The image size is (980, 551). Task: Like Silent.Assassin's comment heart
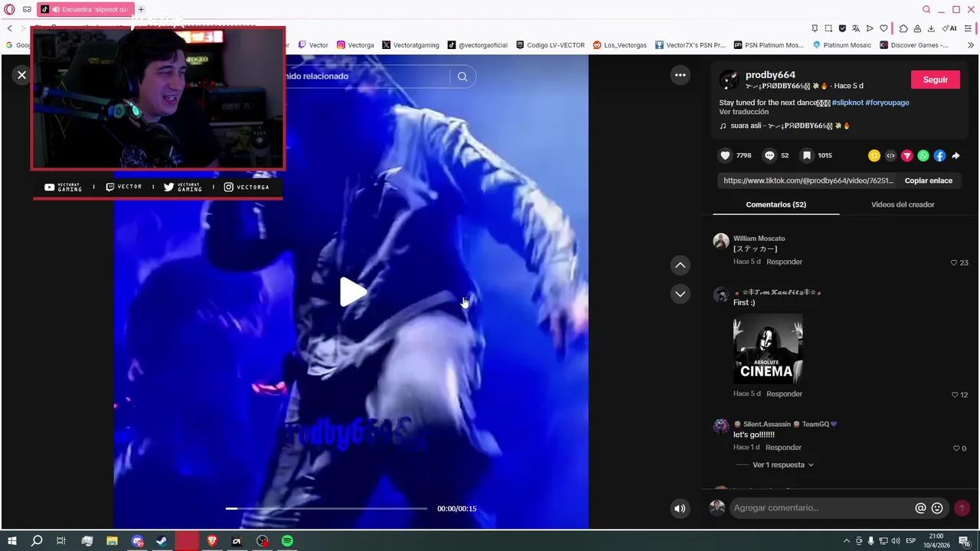pos(956,448)
